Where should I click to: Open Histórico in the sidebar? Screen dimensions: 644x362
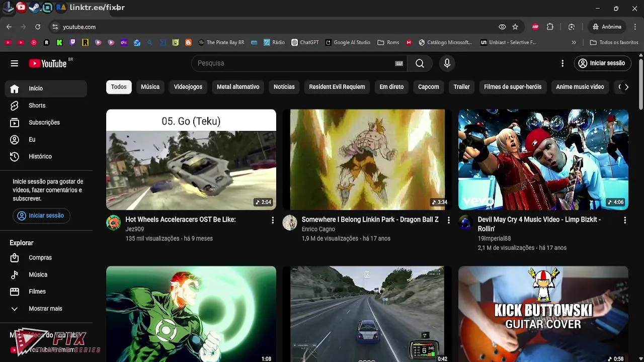pyautogui.click(x=46, y=157)
